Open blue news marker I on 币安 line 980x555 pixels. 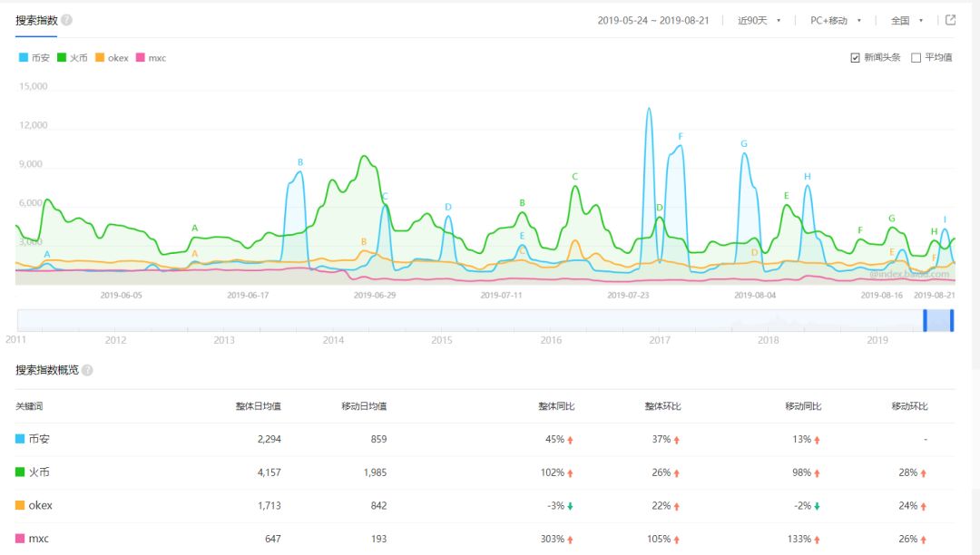point(945,219)
